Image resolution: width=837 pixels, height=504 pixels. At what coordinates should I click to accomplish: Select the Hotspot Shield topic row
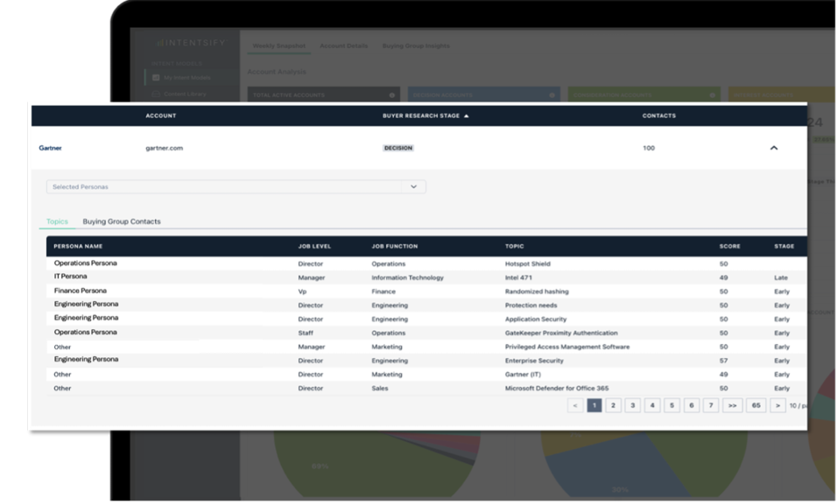(528, 263)
